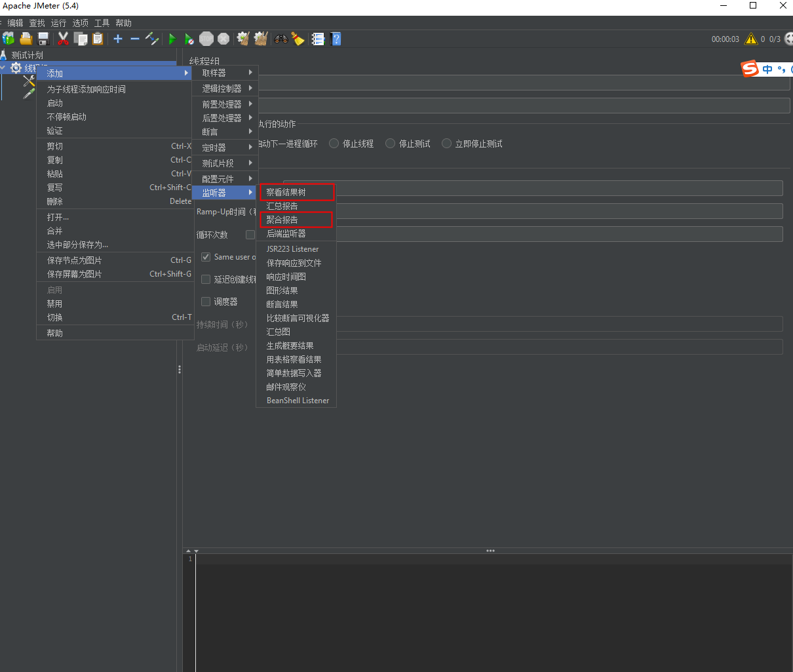Click 选中部分保存为... context entry
Image resolution: width=793 pixels, height=672 pixels.
coord(115,245)
